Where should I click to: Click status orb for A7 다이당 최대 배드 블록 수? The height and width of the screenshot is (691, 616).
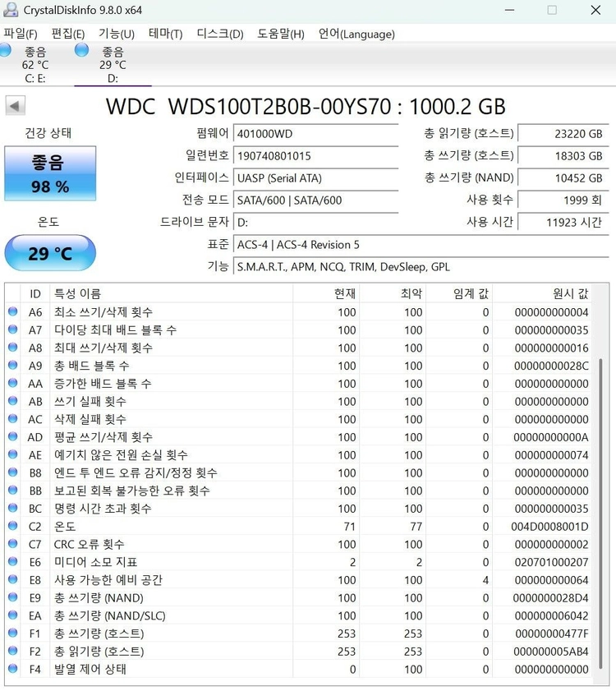click(x=13, y=329)
